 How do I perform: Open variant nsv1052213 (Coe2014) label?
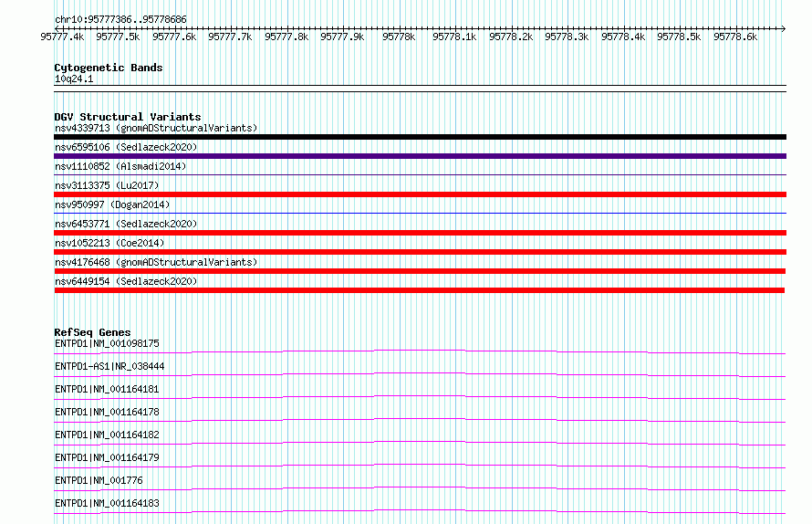109,243
